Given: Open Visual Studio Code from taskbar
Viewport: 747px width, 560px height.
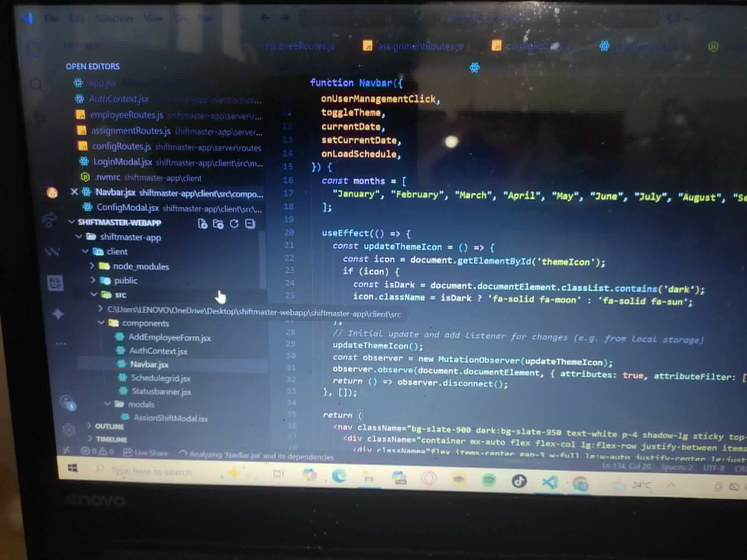Looking at the screenshot, I should (550, 482).
